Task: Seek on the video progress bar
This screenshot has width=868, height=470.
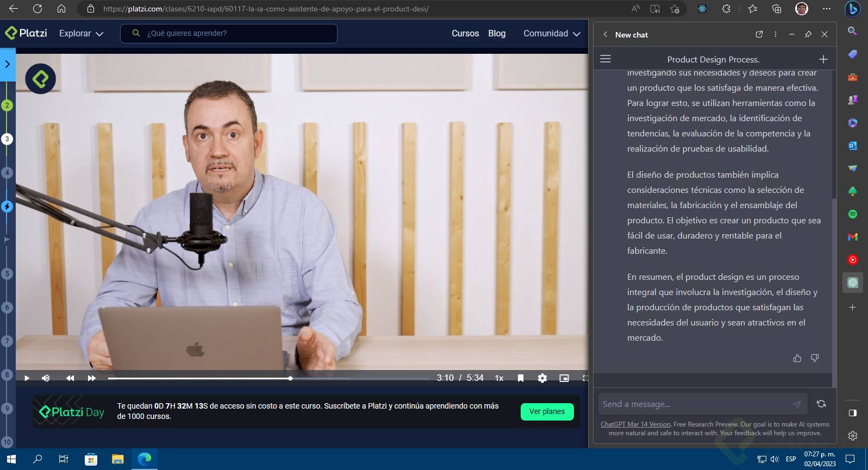Action: click(x=268, y=378)
